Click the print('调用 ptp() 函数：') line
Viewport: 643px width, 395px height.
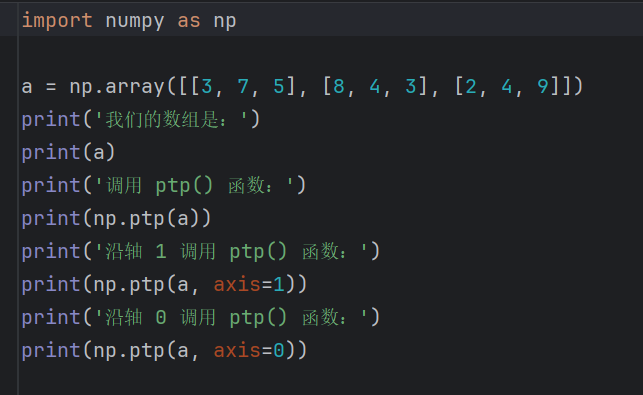tap(164, 185)
